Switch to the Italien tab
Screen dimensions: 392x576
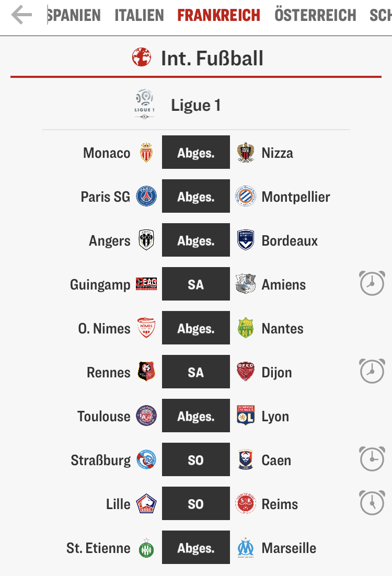(x=139, y=16)
